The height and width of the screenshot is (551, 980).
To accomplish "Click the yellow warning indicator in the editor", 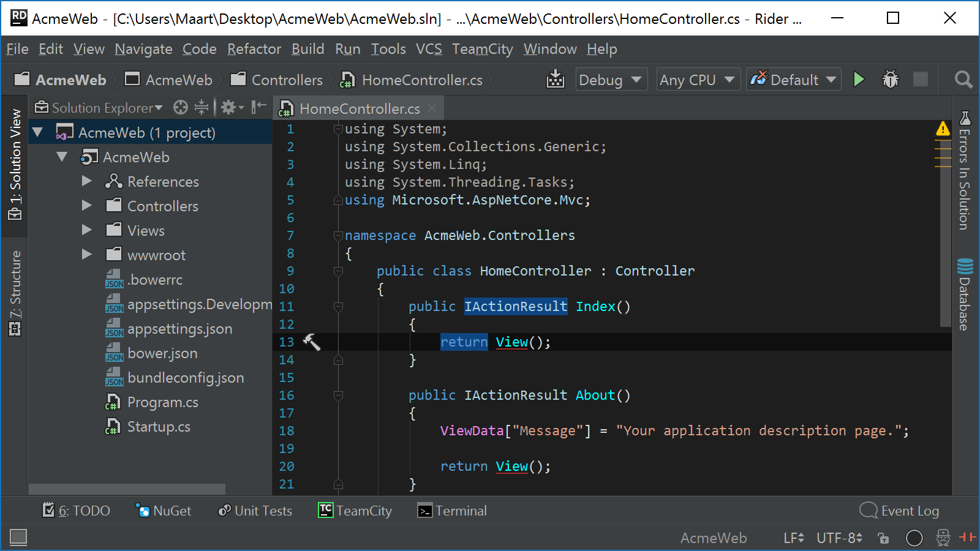I will click(x=943, y=129).
